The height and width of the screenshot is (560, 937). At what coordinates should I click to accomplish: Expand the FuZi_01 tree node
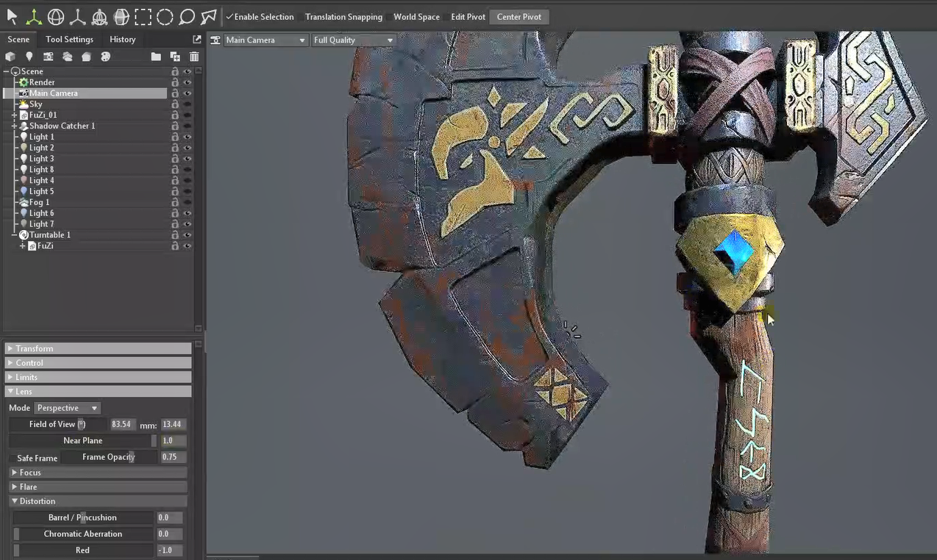click(x=14, y=115)
